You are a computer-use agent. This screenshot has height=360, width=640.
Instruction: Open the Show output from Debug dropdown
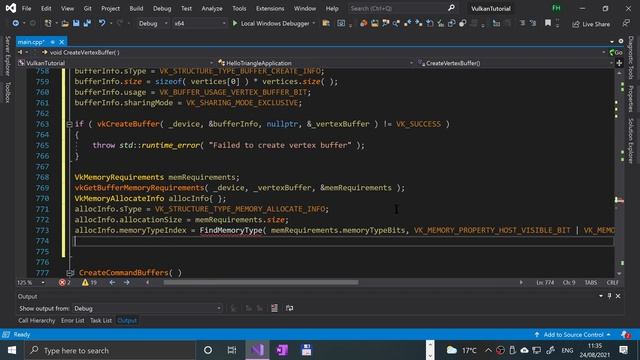[x=147, y=308]
